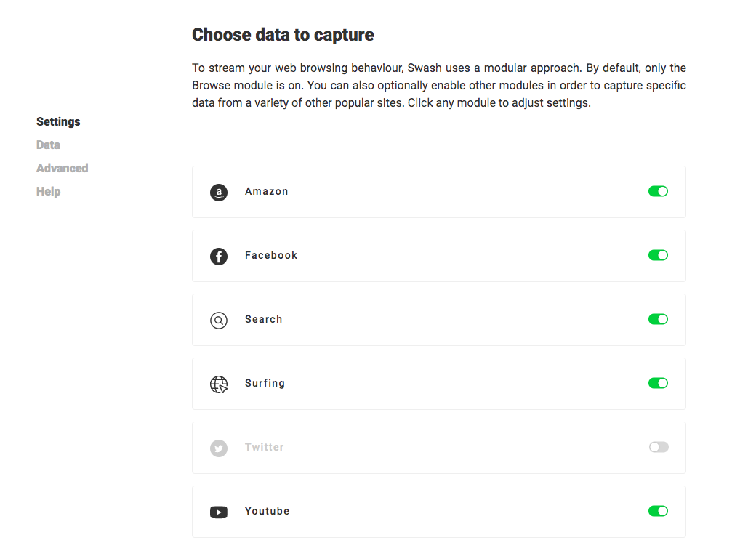Select Settings in the sidebar
The image size is (756, 556).
pos(58,121)
